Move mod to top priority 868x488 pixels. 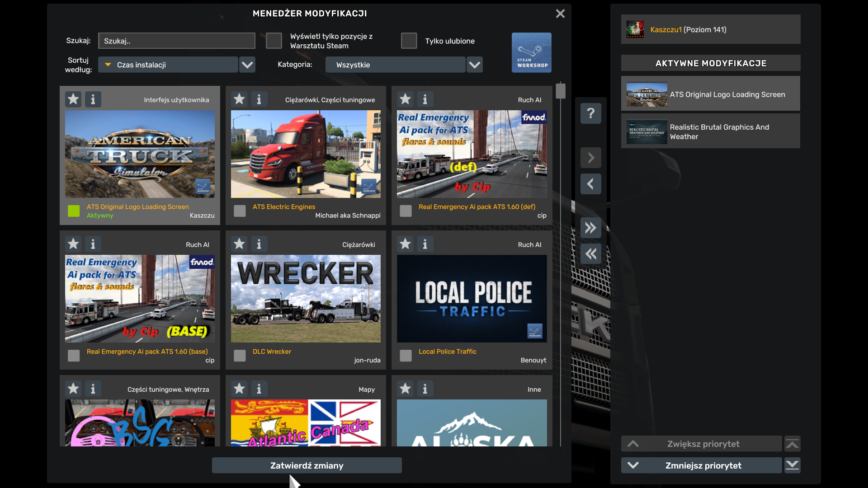pyautogui.click(x=792, y=444)
